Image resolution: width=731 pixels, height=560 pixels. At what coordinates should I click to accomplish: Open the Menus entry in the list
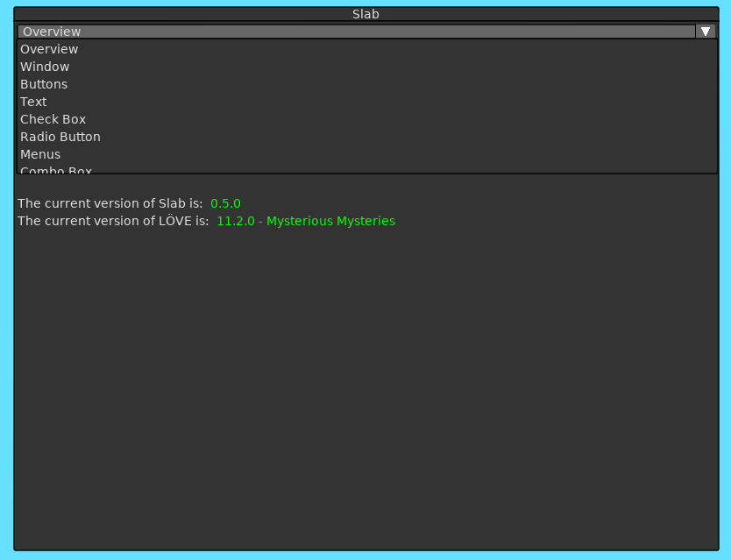click(40, 154)
